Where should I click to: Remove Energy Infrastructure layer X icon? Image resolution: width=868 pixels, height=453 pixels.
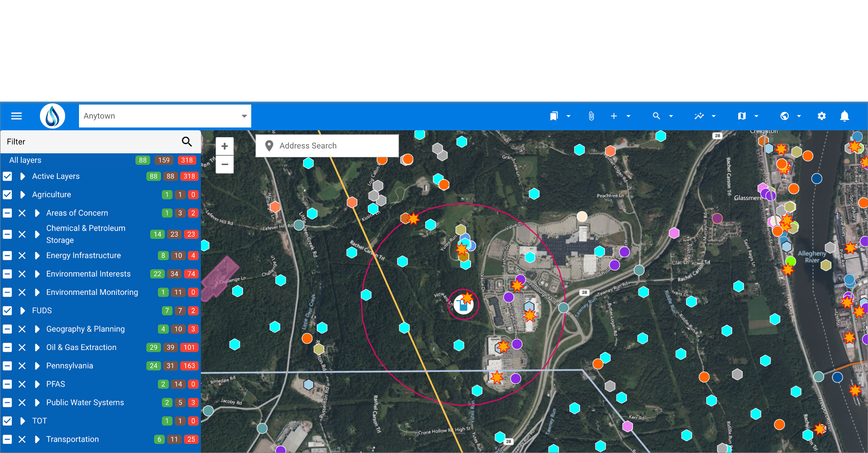(x=22, y=256)
